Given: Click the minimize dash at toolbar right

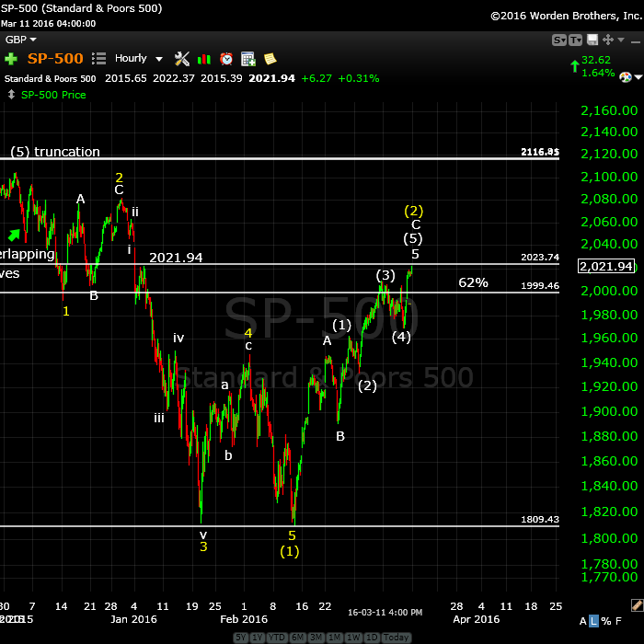Looking at the screenshot, I should coord(636,41).
